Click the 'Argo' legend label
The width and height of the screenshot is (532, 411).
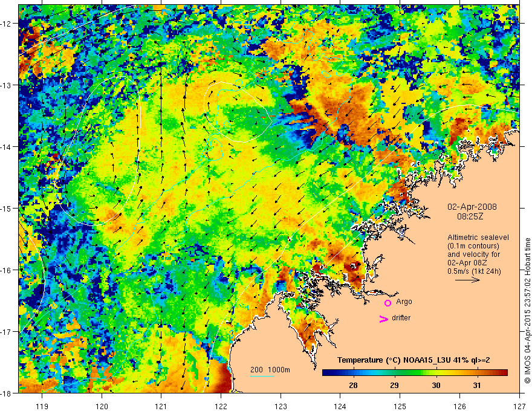coord(404,302)
